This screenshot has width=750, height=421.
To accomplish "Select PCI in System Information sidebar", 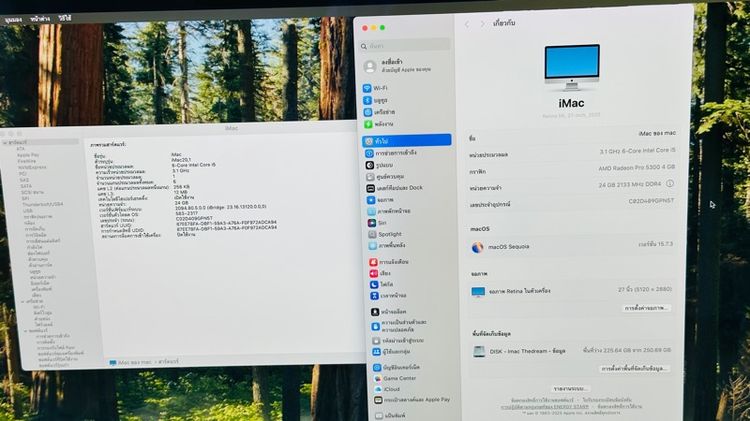I will [22, 174].
